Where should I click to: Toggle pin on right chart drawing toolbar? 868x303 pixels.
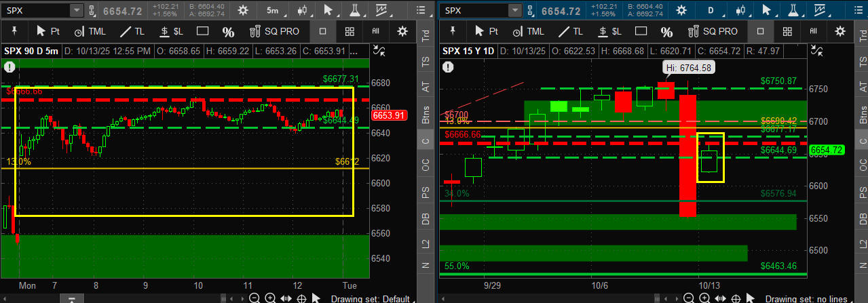pos(452,31)
